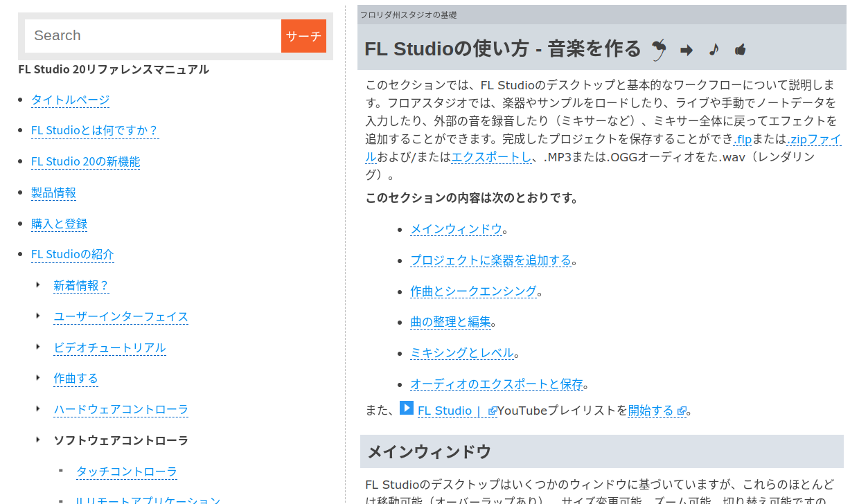
Task: Open the 購入と登録 link
Action: point(59,224)
